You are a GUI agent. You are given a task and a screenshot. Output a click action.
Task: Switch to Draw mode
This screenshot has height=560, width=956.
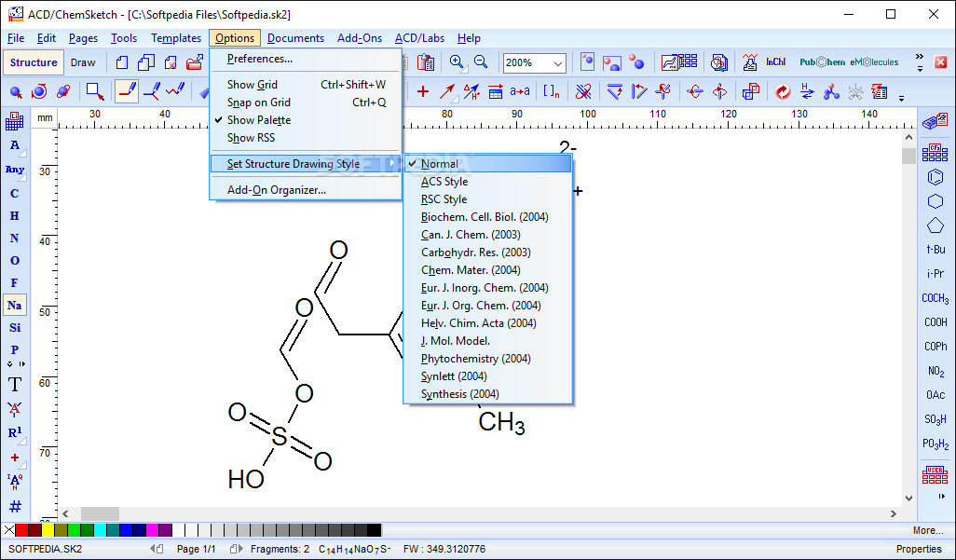click(83, 62)
